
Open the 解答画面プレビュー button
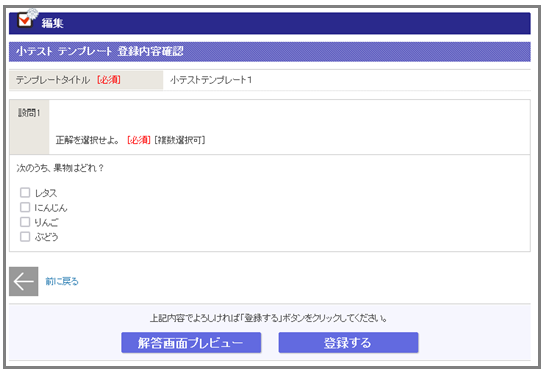tap(191, 343)
